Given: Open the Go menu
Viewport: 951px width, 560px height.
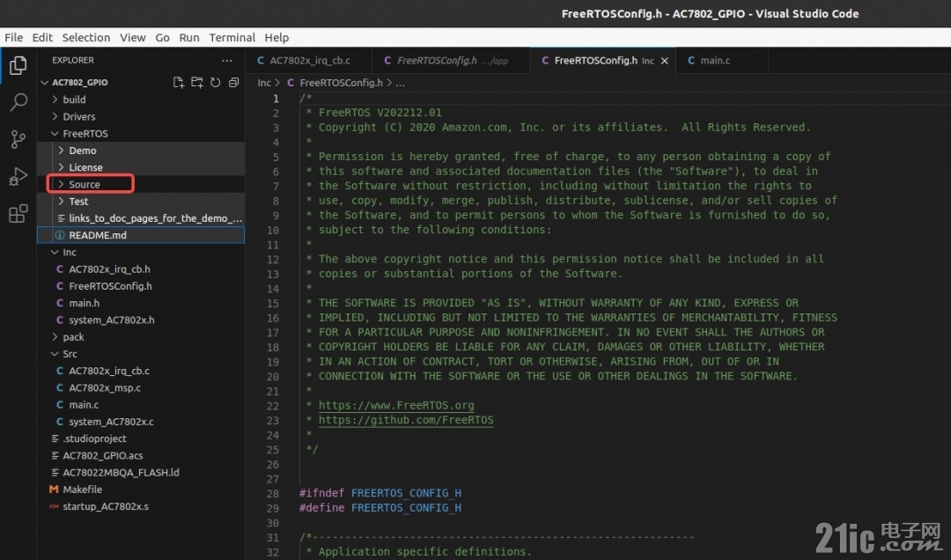Looking at the screenshot, I should pos(162,38).
